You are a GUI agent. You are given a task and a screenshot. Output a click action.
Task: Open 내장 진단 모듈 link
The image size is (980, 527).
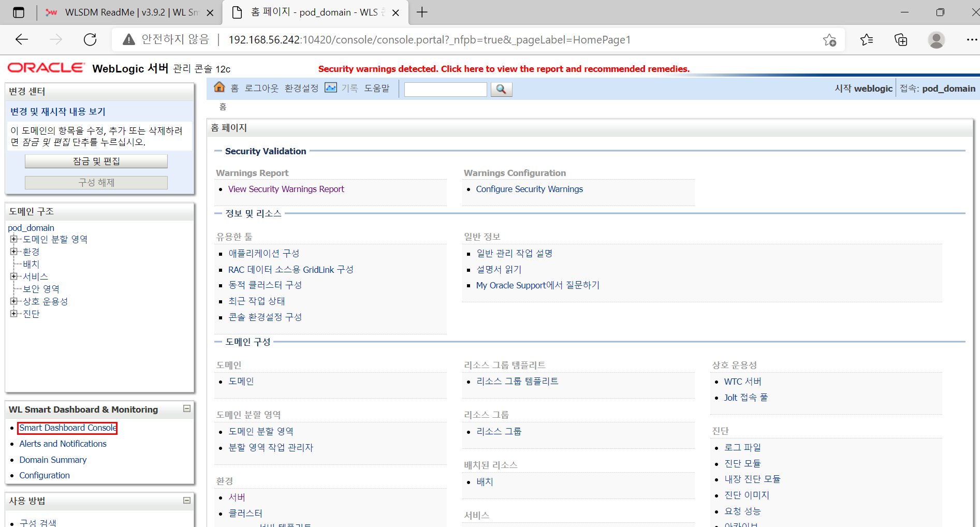click(x=752, y=479)
